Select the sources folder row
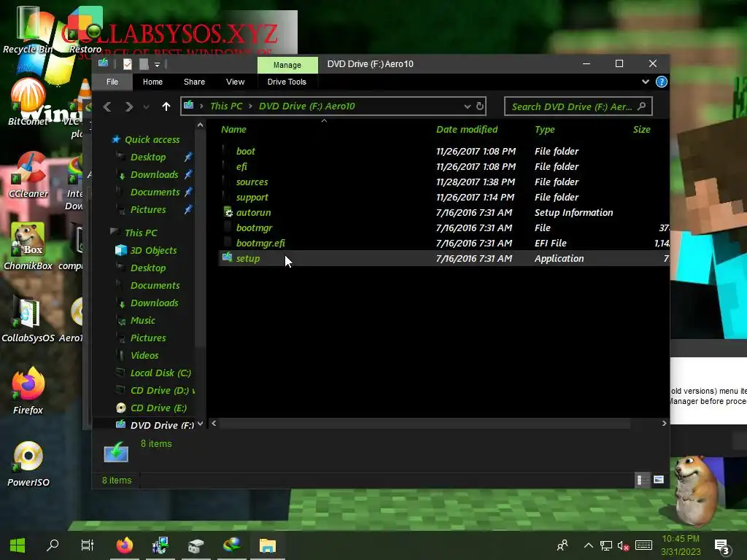Image resolution: width=747 pixels, height=560 pixels. pyautogui.click(x=444, y=182)
